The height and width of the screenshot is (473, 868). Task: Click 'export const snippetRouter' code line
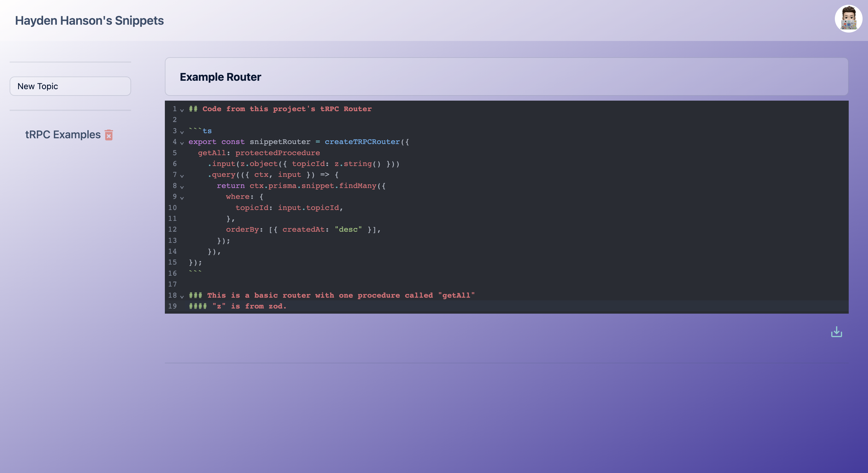[299, 142]
